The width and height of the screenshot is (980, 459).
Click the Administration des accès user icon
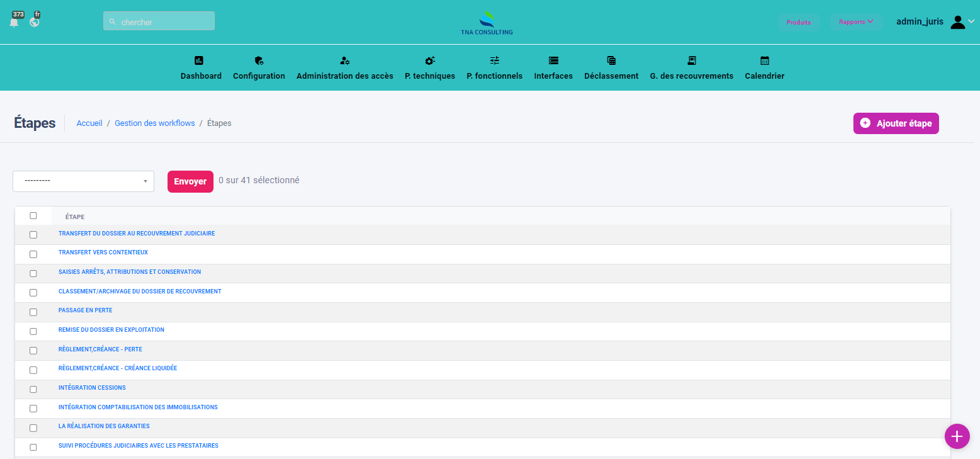[345, 61]
